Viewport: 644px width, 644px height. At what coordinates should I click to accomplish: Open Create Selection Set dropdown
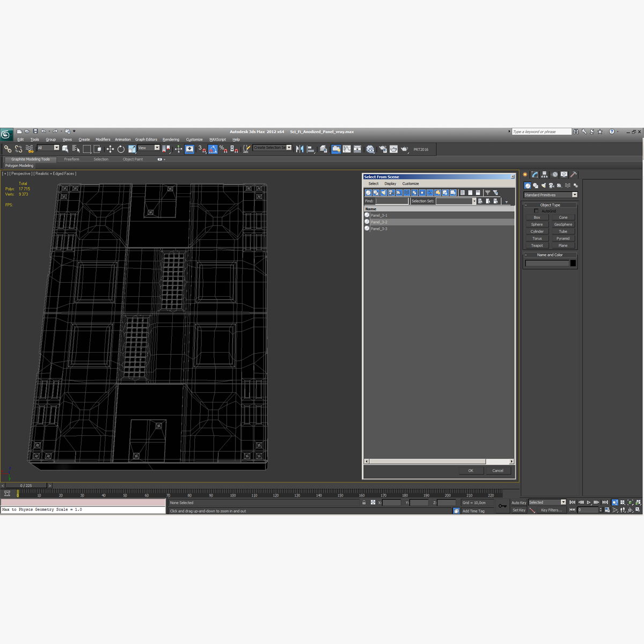point(273,148)
